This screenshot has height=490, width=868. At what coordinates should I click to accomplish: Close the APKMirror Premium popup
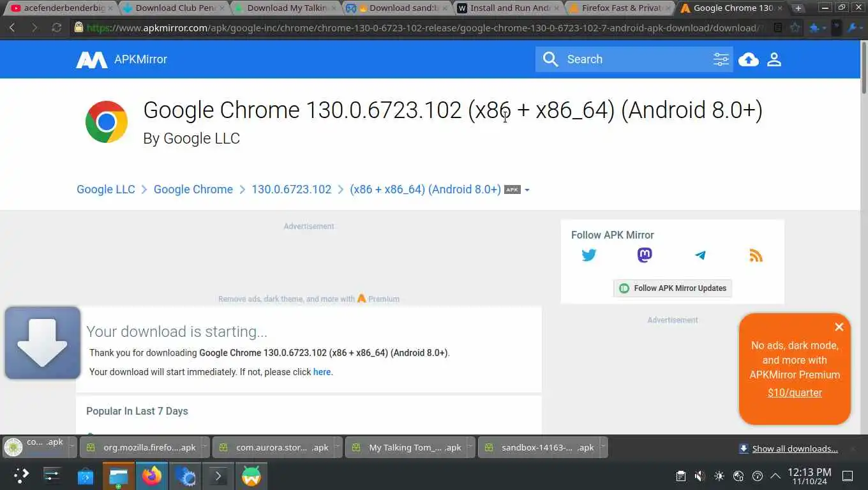click(x=839, y=327)
